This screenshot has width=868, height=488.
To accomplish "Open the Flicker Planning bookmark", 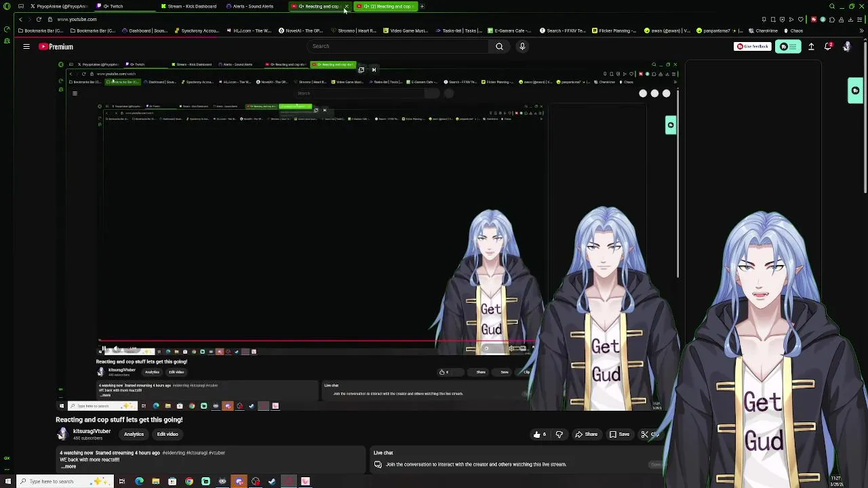I will [614, 30].
